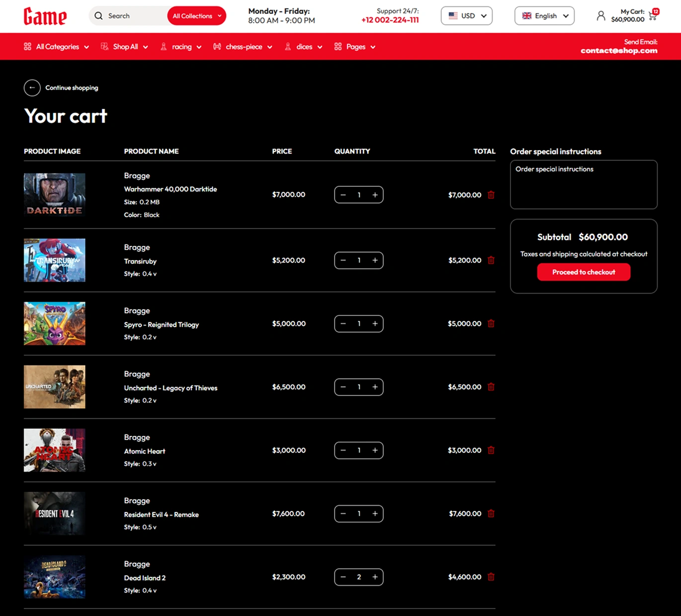Increase Dead Island 2 quantity with plus

click(375, 577)
